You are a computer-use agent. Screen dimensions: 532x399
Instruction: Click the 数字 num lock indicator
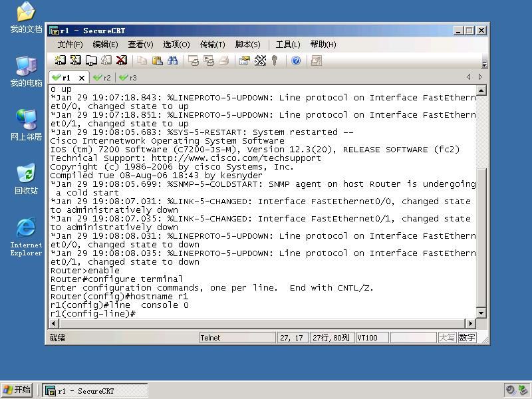pyautogui.click(x=467, y=338)
